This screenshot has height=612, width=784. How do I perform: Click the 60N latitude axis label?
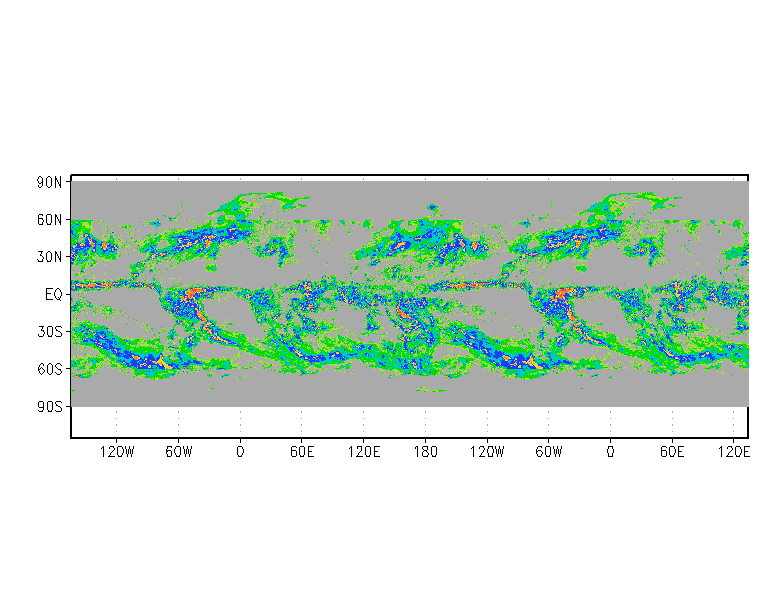coord(49,220)
